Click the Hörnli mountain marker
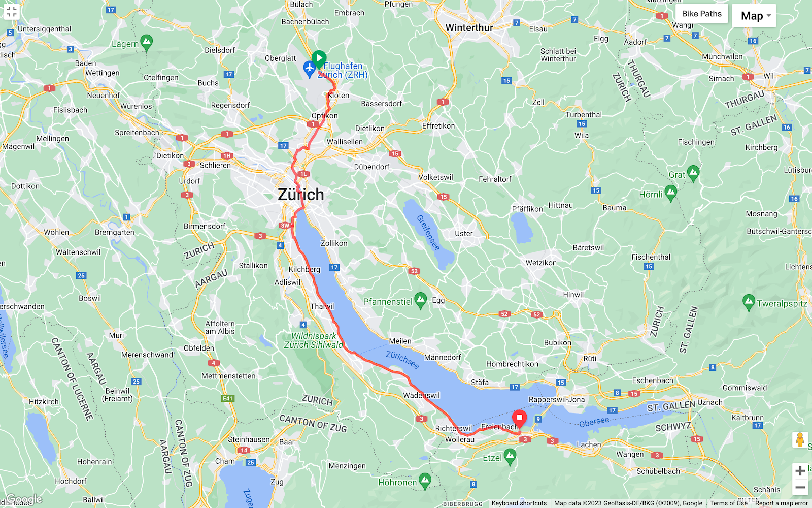This screenshot has height=508, width=812. [x=670, y=194]
